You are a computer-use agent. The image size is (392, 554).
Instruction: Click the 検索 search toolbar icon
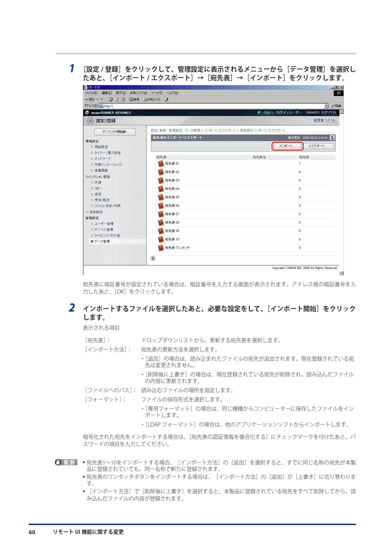[x=134, y=99]
